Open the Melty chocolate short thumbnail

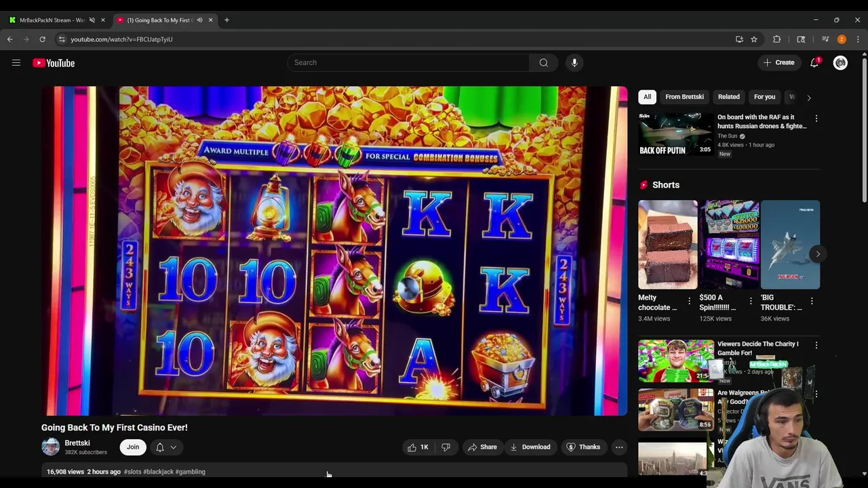pos(668,245)
